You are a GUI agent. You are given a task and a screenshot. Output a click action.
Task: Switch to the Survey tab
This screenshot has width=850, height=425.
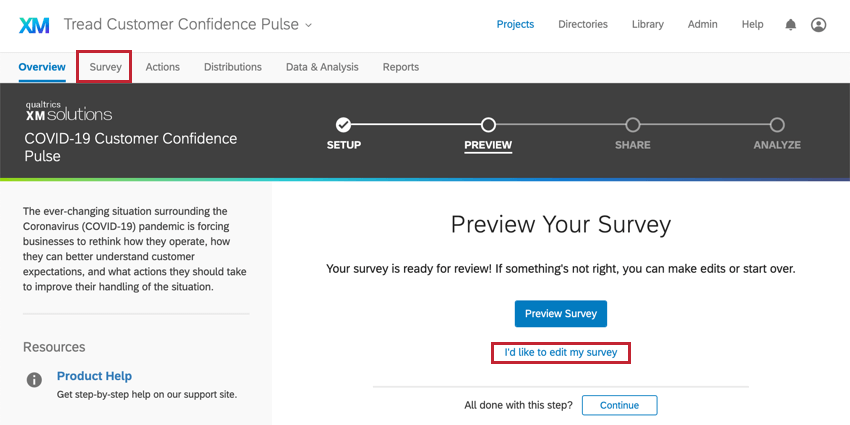(x=106, y=67)
